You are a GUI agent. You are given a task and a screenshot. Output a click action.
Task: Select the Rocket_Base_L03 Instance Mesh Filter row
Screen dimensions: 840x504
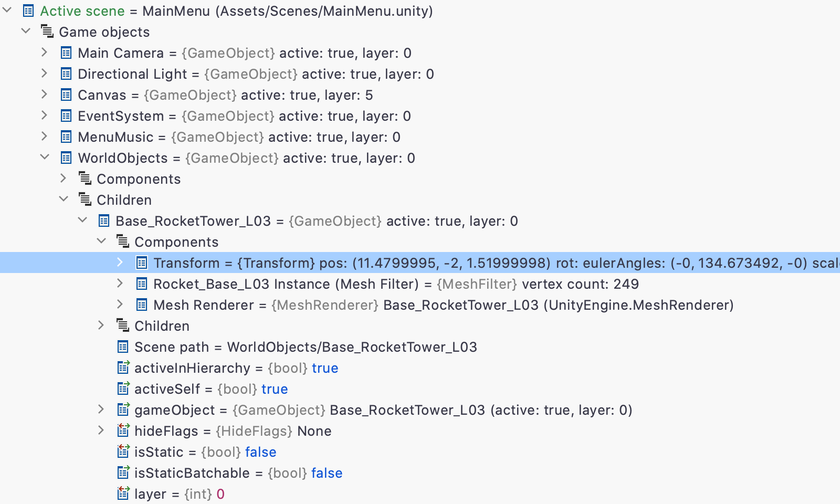pyautogui.click(x=420, y=284)
